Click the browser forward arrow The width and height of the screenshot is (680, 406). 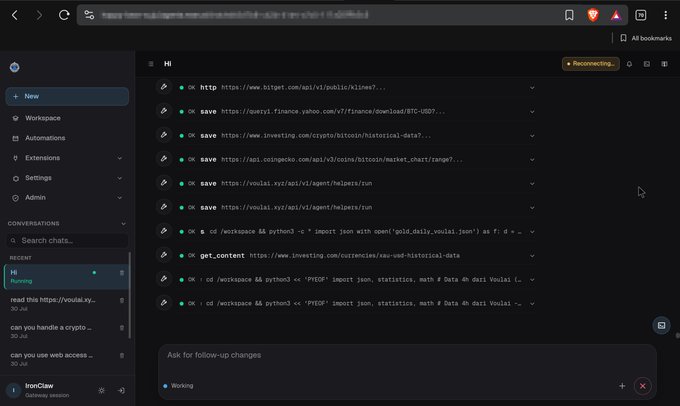coord(39,15)
